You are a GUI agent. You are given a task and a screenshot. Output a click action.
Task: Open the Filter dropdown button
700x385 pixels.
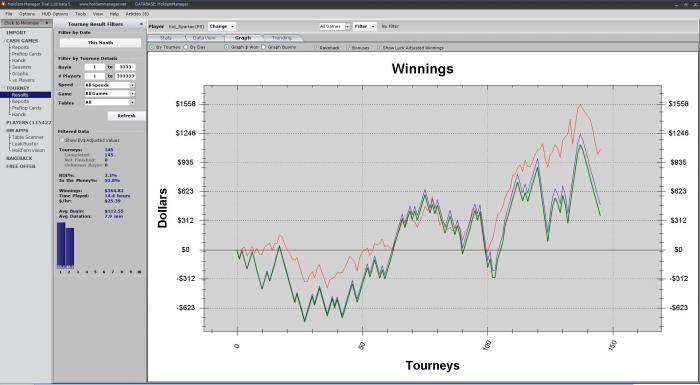point(364,26)
